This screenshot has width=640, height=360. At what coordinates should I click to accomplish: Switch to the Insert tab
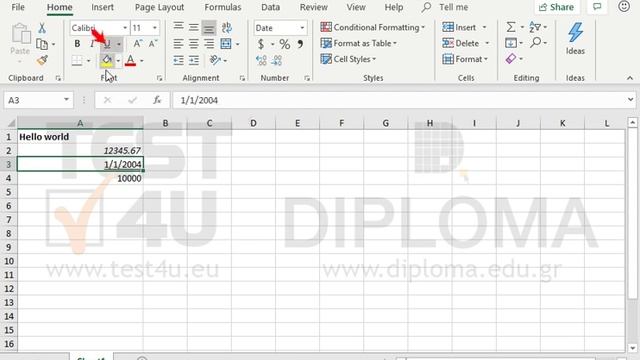pos(102,7)
